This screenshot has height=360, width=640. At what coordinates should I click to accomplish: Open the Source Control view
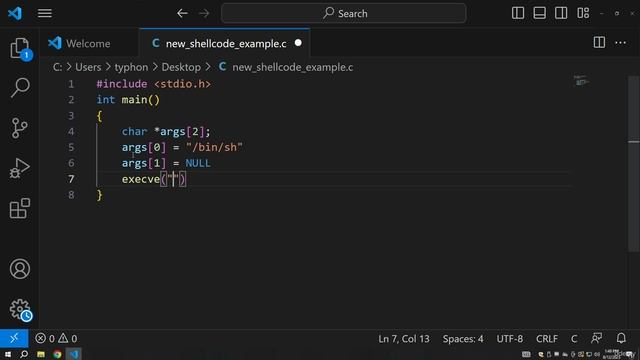pyautogui.click(x=20, y=128)
